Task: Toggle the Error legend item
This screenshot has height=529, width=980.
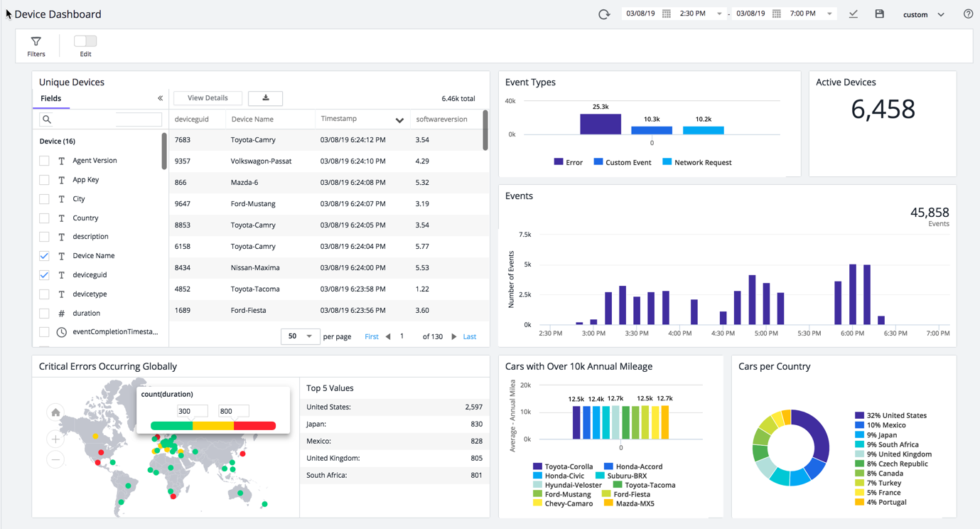Action: pyautogui.click(x=569, y=162)
